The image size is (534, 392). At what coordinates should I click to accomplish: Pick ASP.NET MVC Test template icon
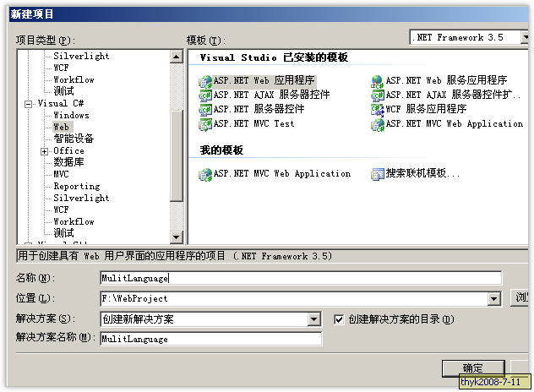pos(205,124)
